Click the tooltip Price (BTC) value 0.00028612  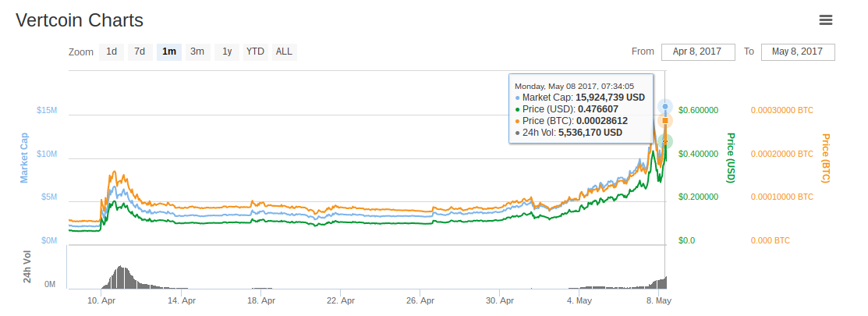(x=602, y=121)
